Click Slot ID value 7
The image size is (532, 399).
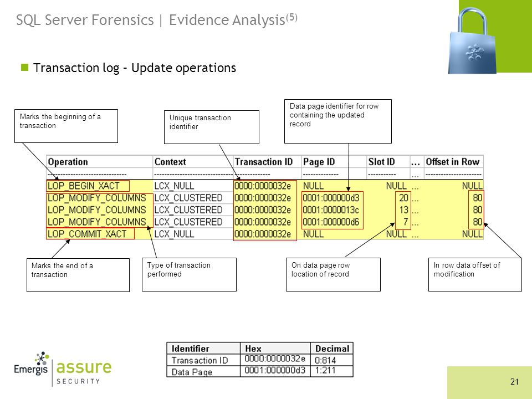click(x=406, y=222)
